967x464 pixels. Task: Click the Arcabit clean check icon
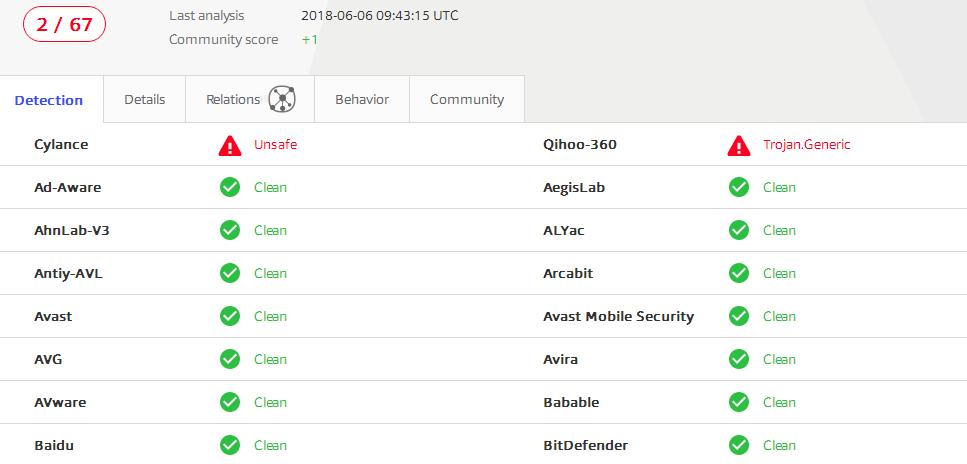click(739, 273)
